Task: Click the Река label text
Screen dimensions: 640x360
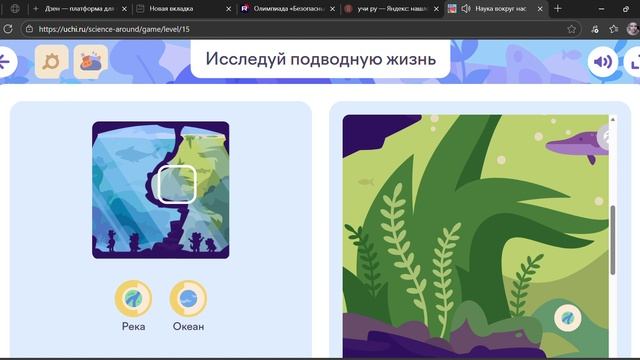Action: (x=133, y=327)
